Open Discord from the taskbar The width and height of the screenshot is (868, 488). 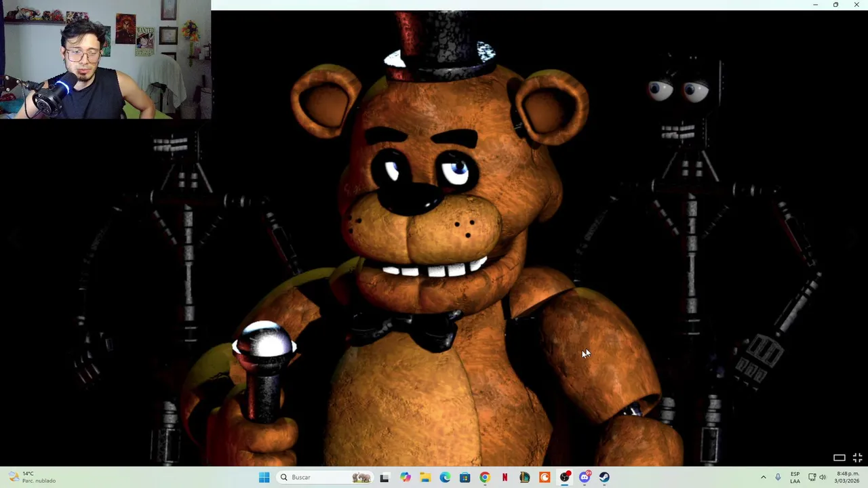(585, 477)
